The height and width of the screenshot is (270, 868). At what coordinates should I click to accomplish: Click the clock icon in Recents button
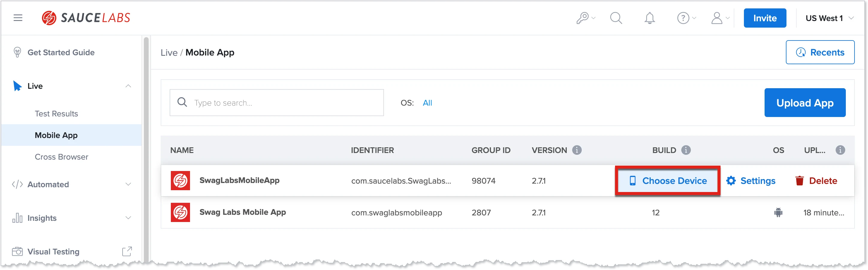[801, 52]
